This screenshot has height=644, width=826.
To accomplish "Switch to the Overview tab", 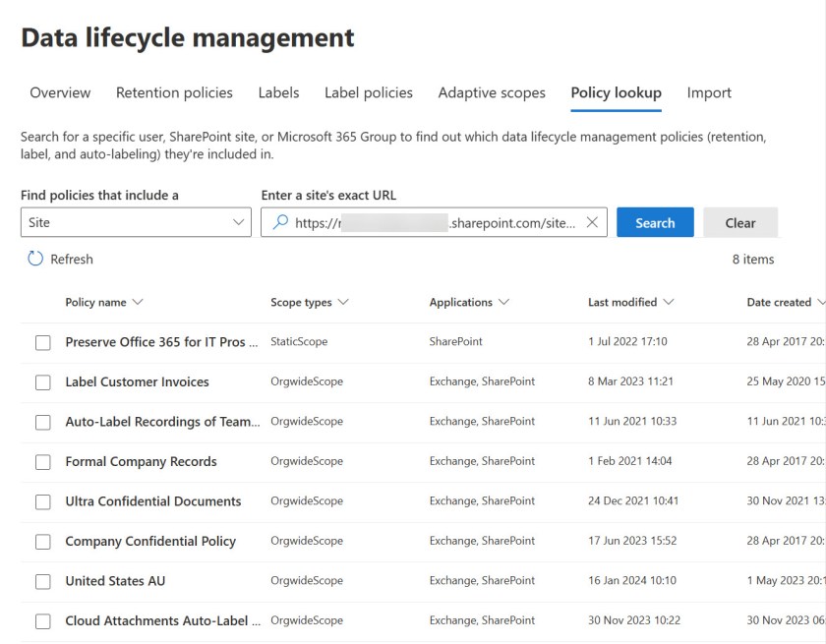I will [x=60, y=92].
